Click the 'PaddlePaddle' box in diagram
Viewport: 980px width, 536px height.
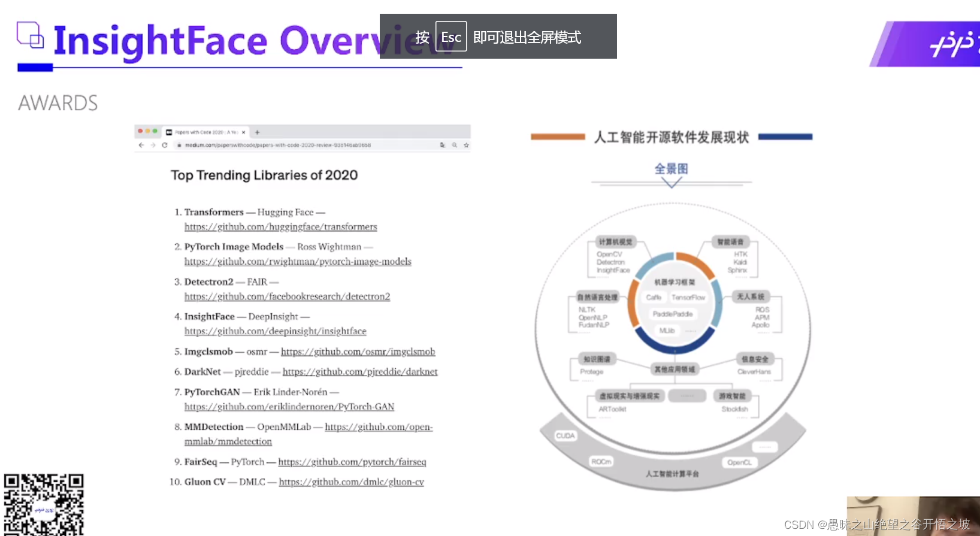pos(673,314)
